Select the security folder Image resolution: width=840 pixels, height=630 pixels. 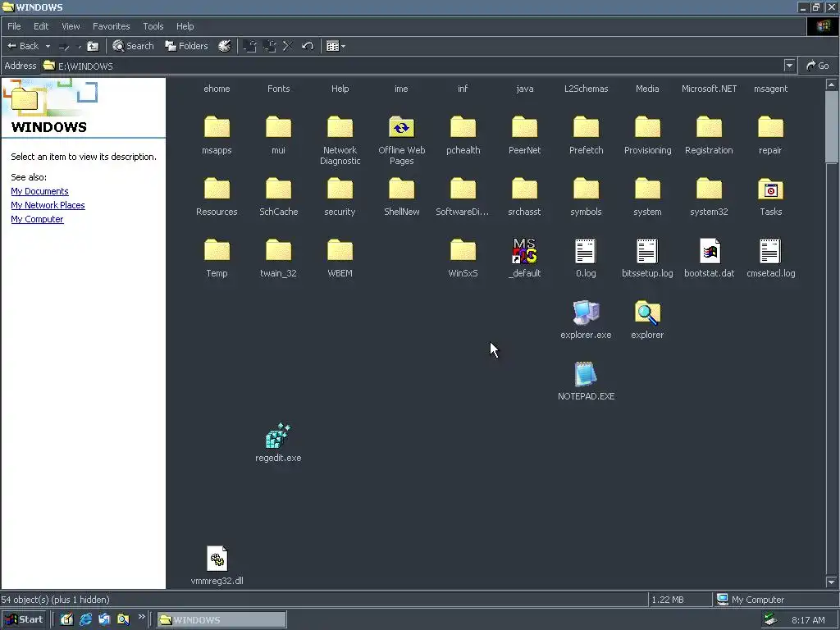click(x=340, y=189)
